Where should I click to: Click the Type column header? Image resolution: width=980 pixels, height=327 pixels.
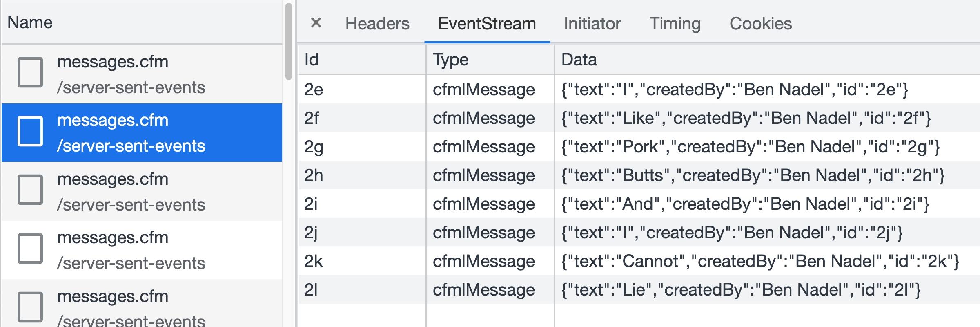[490, 59]
